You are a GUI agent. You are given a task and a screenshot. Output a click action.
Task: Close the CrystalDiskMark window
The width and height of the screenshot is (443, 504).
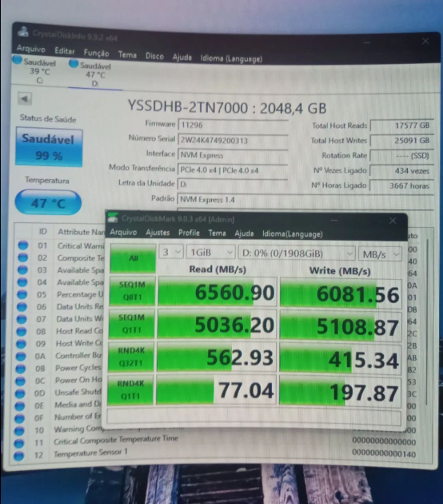tap(393, 220)
